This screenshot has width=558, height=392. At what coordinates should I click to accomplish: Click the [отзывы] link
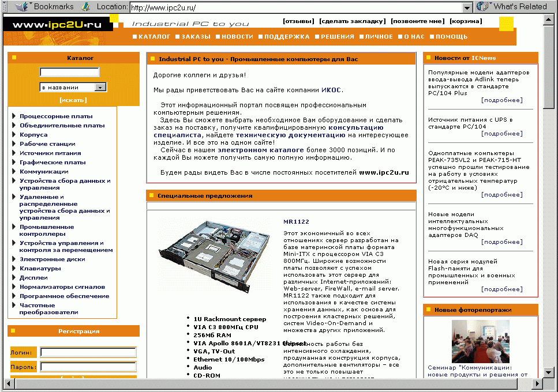(x=298, y=21)
